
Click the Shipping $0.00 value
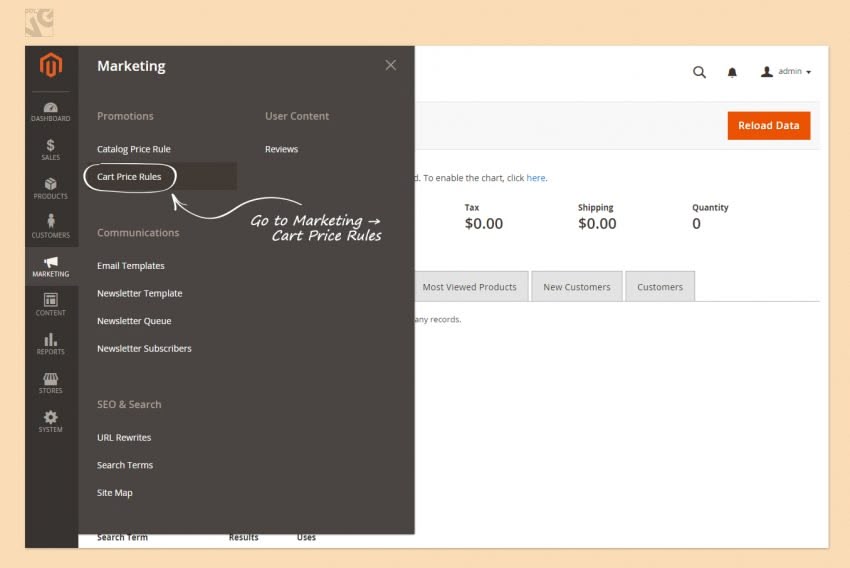pos(597,223)
